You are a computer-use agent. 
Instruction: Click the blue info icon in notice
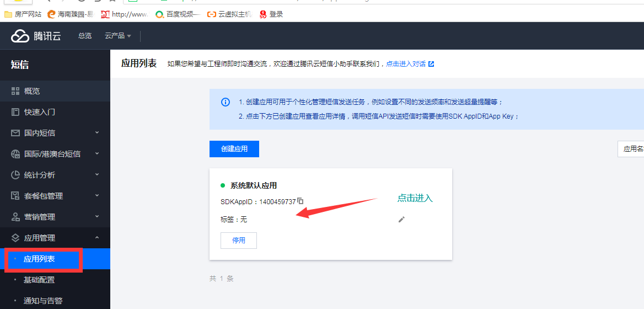(226, 102)
